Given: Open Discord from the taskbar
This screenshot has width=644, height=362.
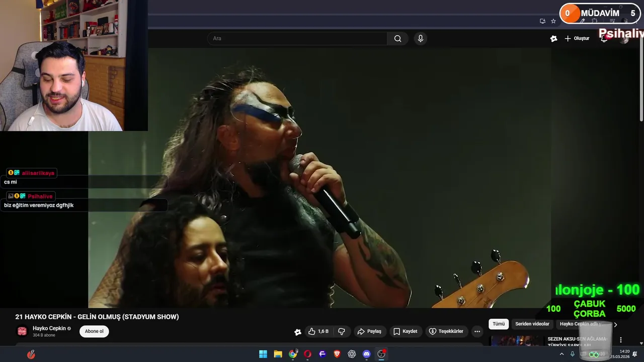Looking at the screenshot, I should (x=367, y=354).
